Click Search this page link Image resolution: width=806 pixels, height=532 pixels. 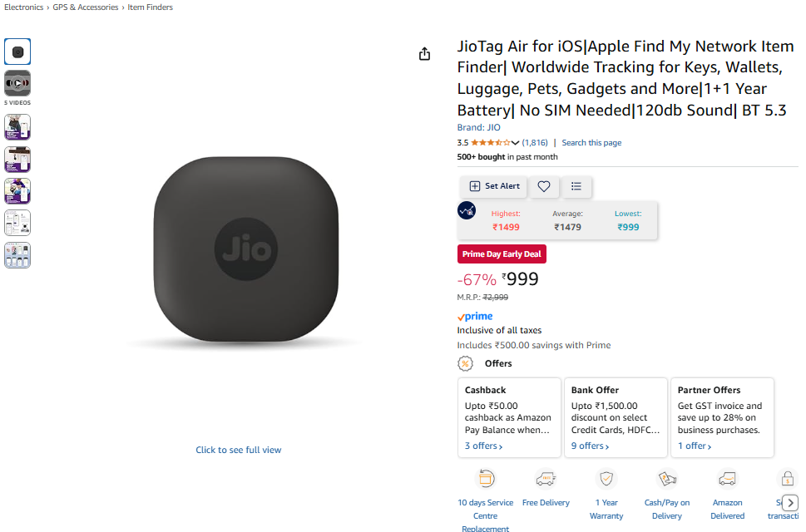click(x=591, y=143)
